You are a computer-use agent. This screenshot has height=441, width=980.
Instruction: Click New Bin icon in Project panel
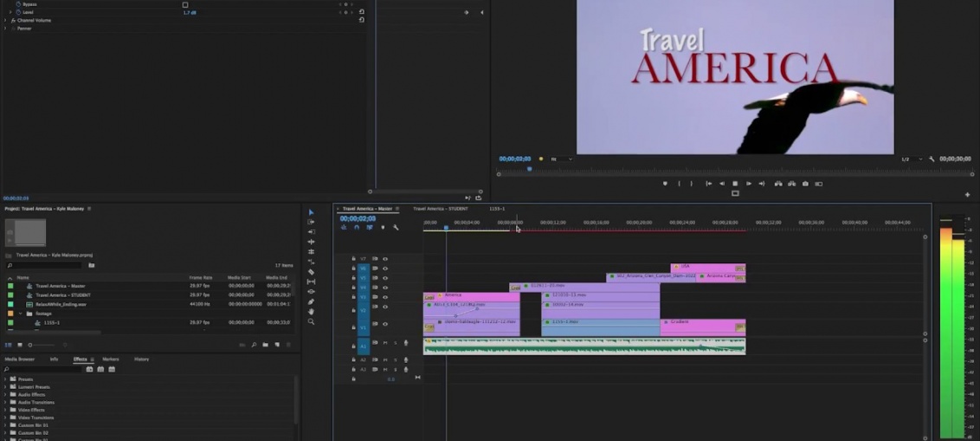265,345
